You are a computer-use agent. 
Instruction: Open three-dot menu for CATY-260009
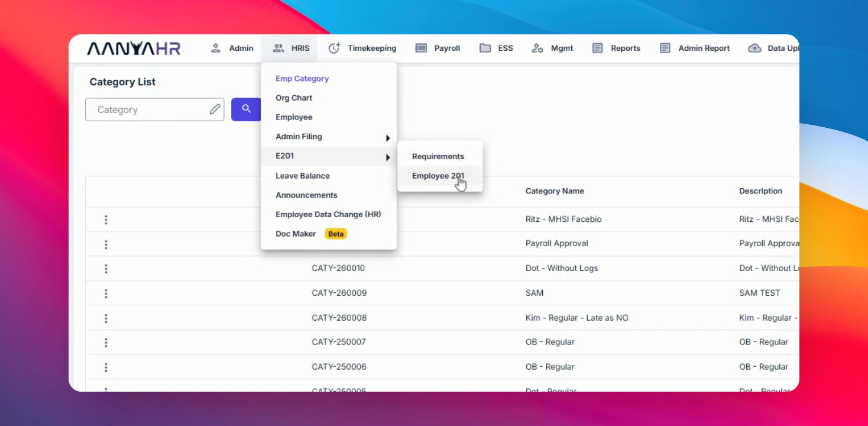(106, 293)
